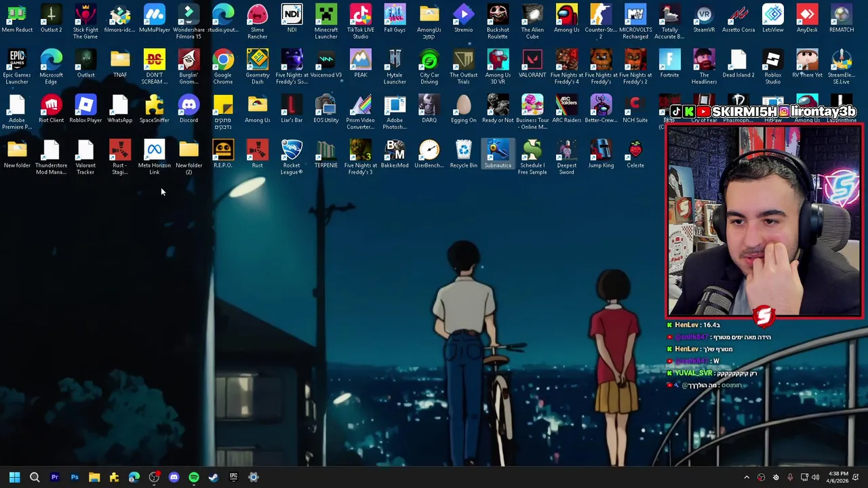868x488 pixels.
Task: Click the Roblox Studio desktop icon
Action: (772, 67)
